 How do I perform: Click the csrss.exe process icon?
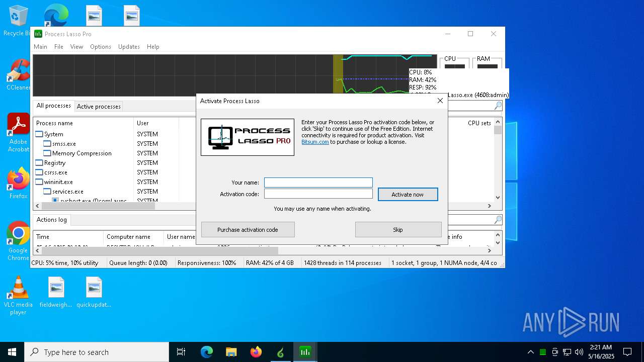(39, 172)
